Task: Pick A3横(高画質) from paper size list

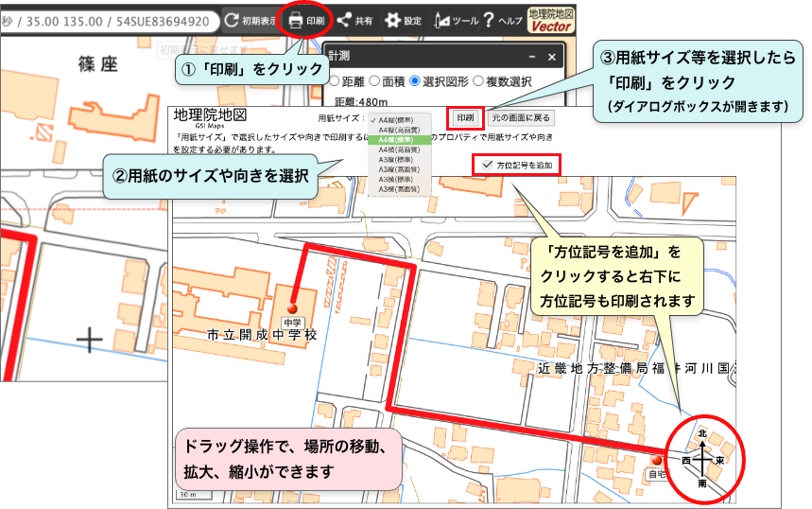Action: tap(397, 189)
